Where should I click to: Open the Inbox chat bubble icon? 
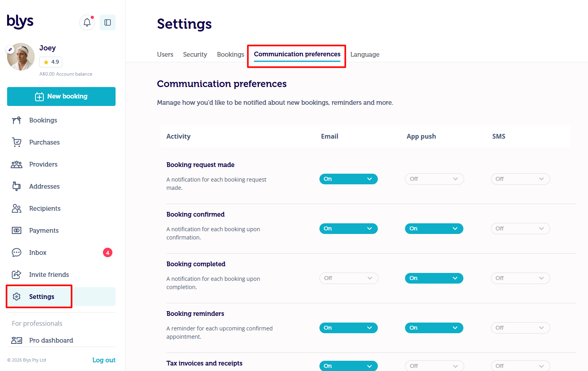[17, 252]
